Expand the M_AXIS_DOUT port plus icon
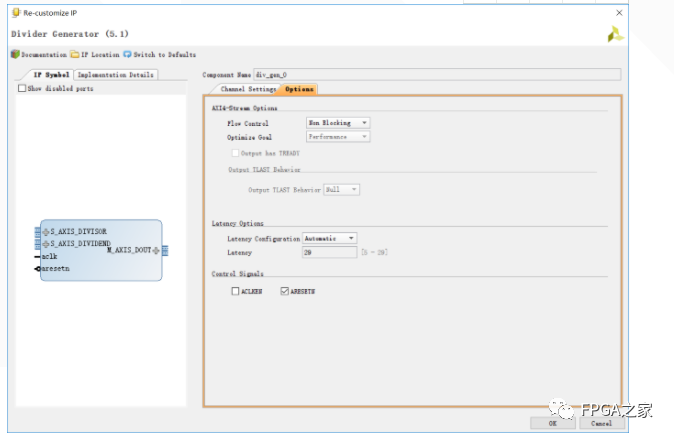 click(x=155, y=250)
